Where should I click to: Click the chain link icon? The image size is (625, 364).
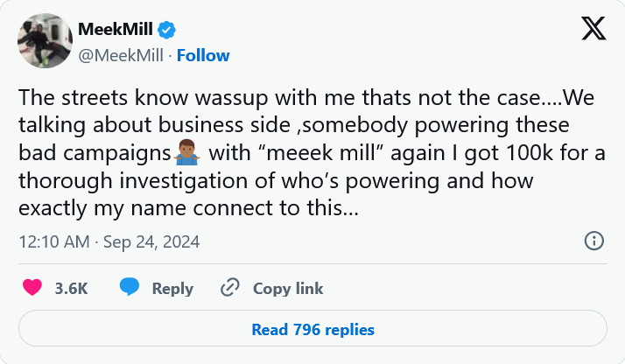230,287
